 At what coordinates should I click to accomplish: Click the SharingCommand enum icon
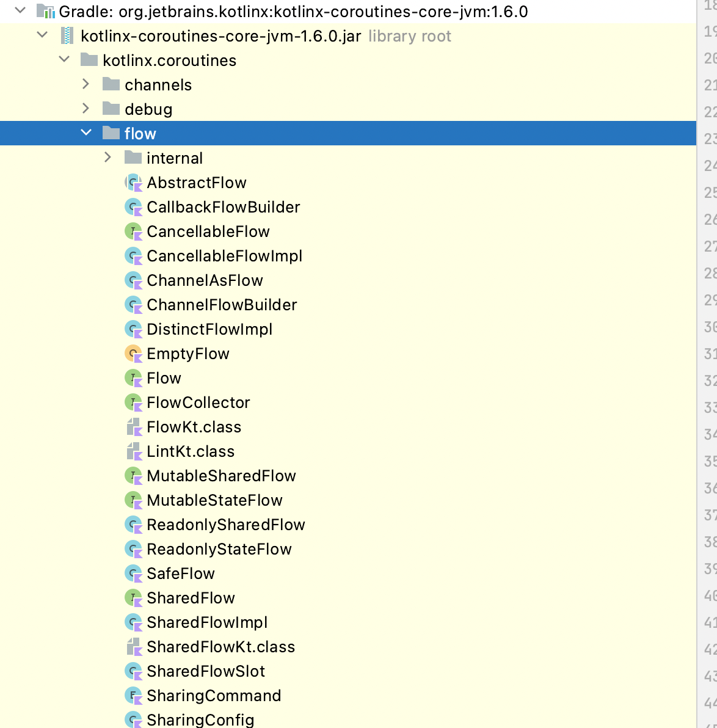[134, 696]
